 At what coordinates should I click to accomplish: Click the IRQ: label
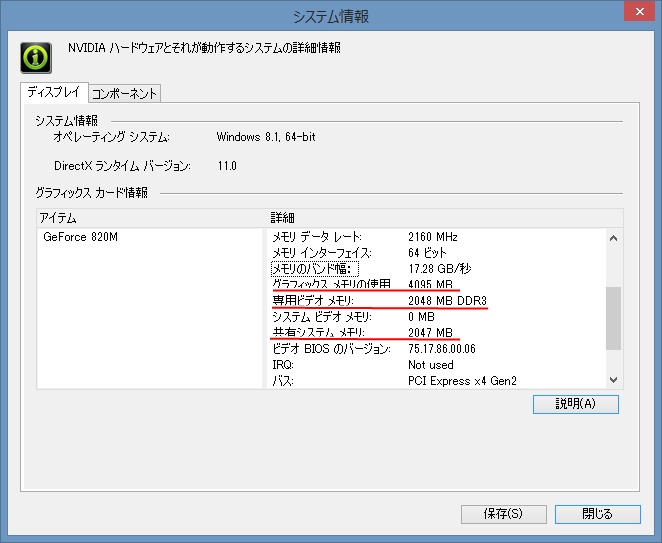coord(283,365)
